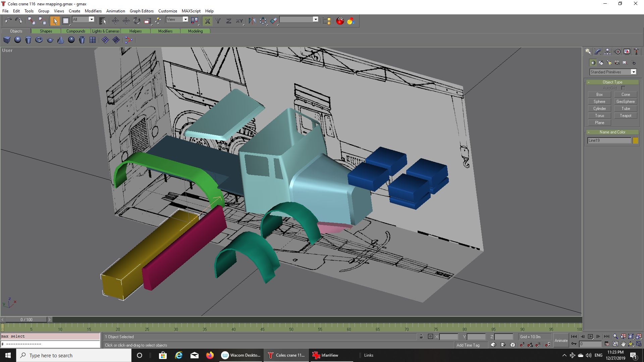Switch to the Lights & Cameras tab
This screenshot has width=644, height=362.
106,31
